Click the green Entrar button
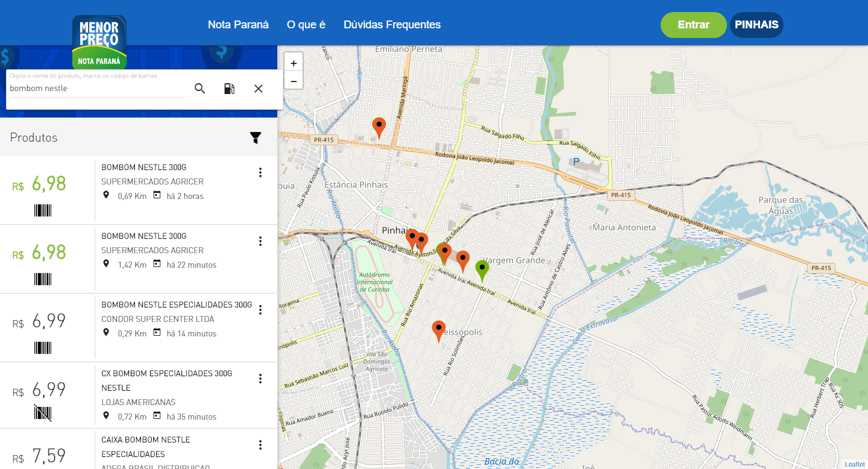The width and height of the screenshot is (868, 469). [x=693, y=25]
